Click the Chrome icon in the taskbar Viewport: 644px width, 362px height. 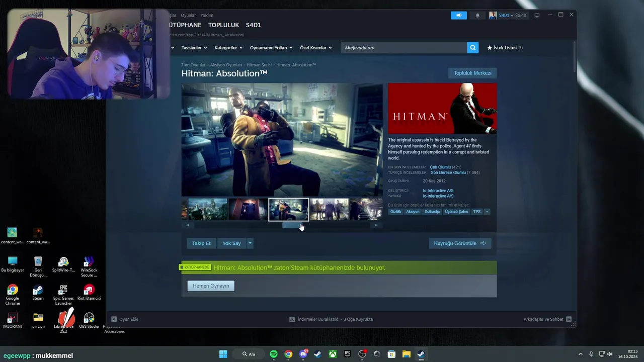click(288, 354)
